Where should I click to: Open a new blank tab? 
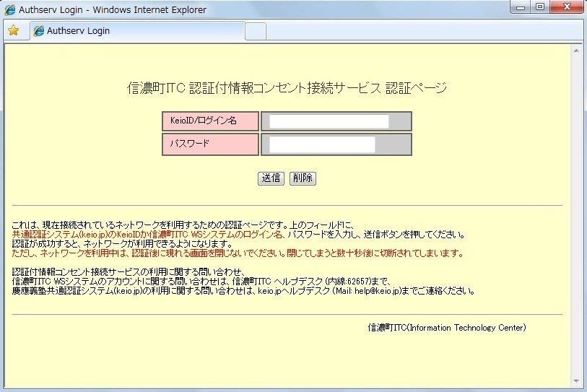coord(256,31)
